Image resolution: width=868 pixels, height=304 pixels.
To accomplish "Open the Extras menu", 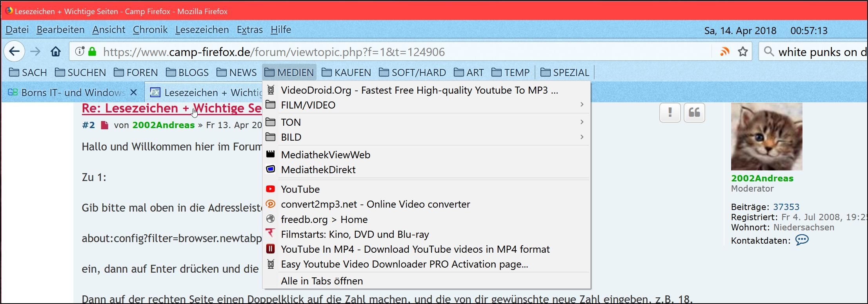I will pos(250,30).
